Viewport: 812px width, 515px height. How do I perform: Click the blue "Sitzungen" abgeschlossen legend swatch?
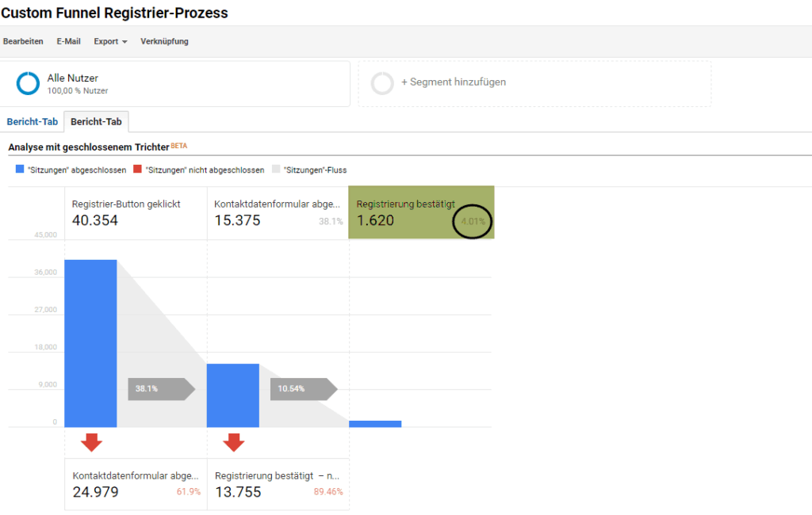20,170
